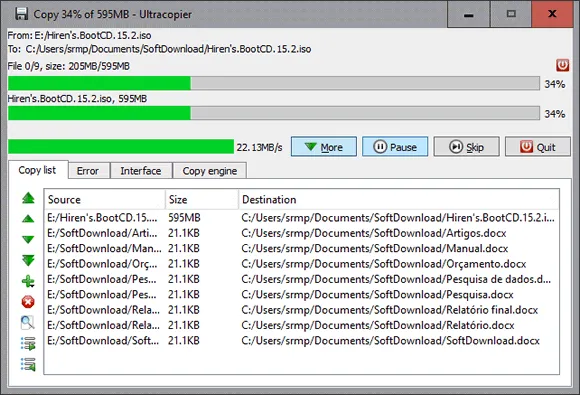The width and height of the screenshot is (580, 395).
Task: Remove item with the red X icon
Action: point(28,302)
